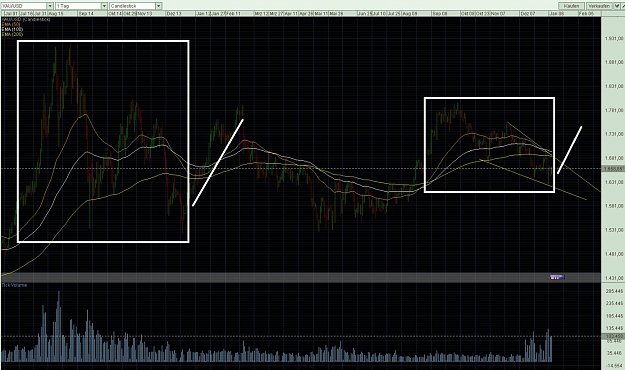625x370 pixels.
Task: Click the 1.481,00 price axis label
Action: pos(614,254)
